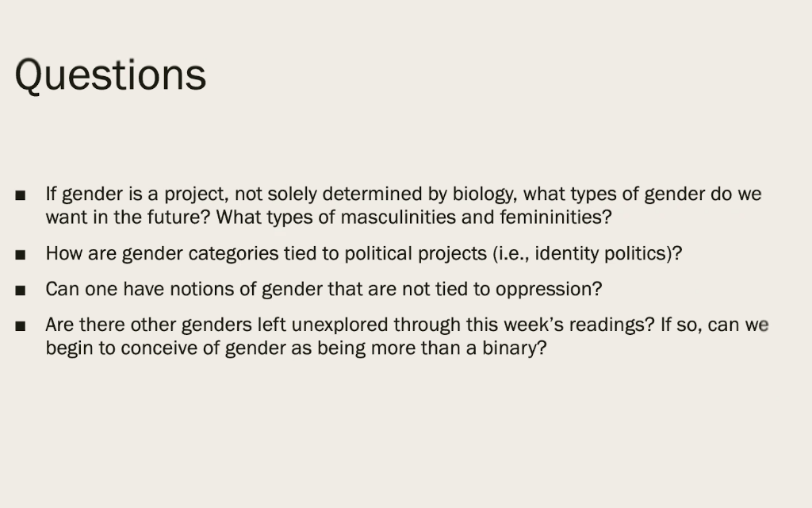Click the first square bullet marker
This screenshot has height=508, width=812.
[x=21, y=195]
